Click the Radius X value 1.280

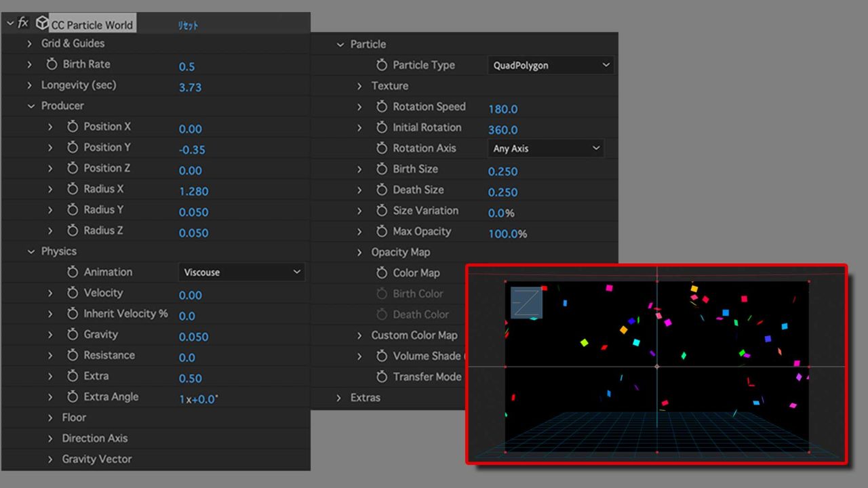pos(193,192)
